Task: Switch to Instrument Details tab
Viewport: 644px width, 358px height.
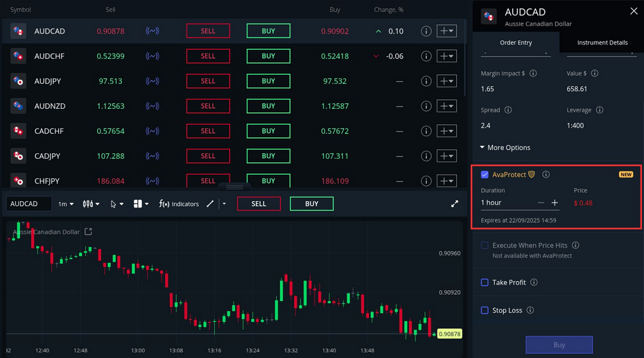Action: pos(602,42)
